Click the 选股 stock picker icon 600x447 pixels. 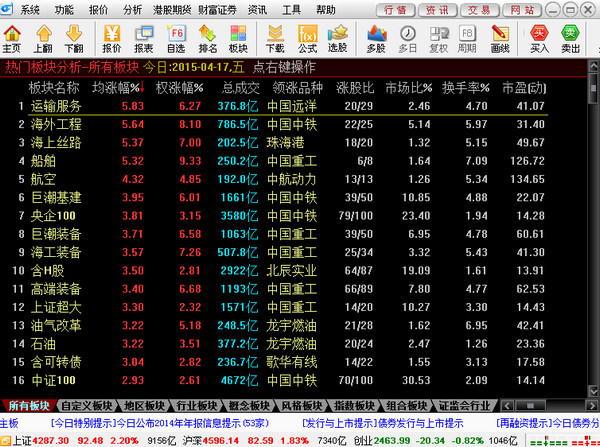(x=338, y=38)
